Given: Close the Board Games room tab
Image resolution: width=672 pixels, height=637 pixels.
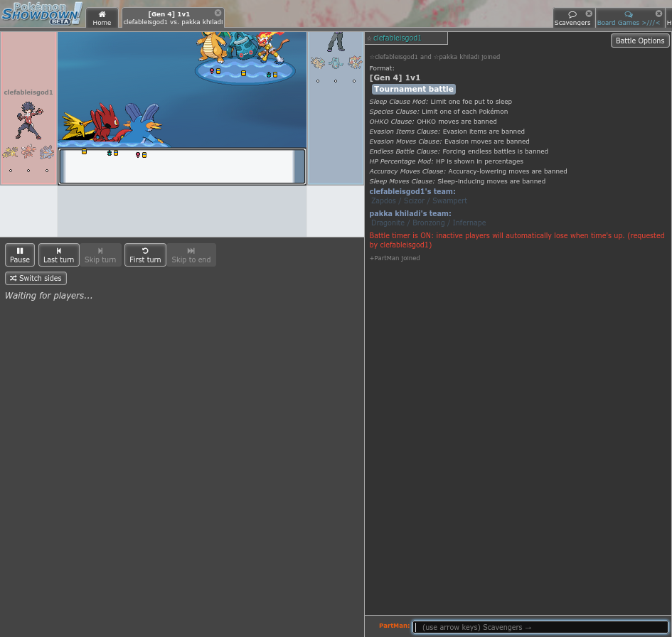Looking at the screenshot, I should [x=658, y=14].
